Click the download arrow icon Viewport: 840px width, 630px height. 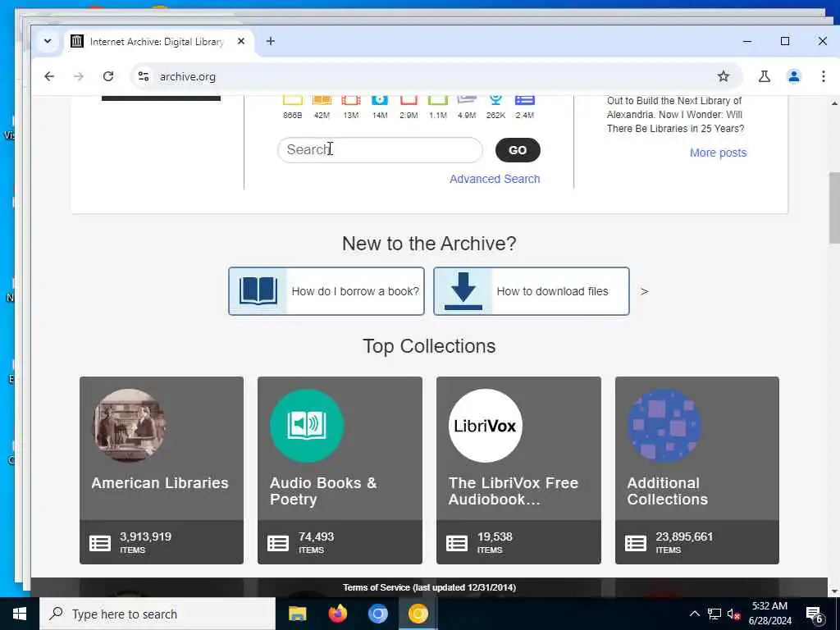463,291
